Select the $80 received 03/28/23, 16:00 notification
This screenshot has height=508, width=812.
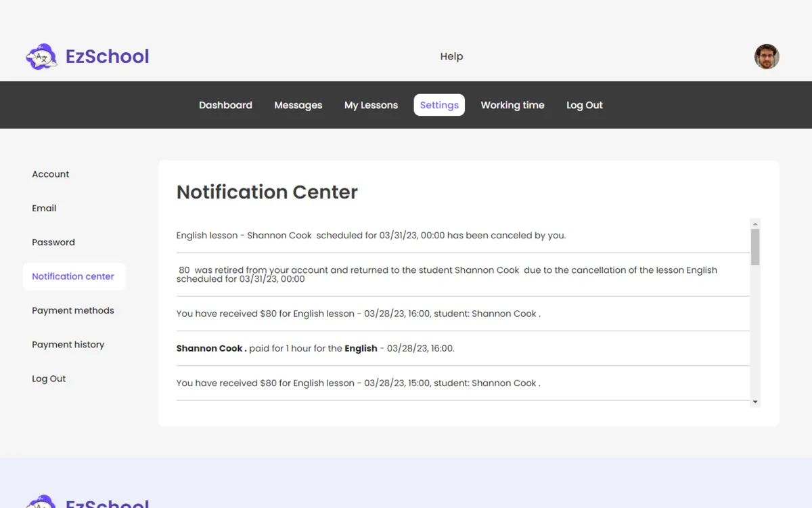coord(463,314)
